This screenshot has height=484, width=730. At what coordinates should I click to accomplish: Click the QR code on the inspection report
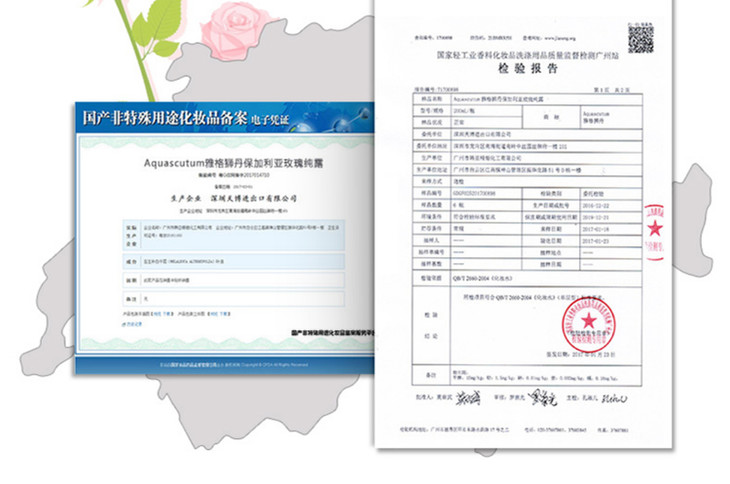click(x=641, y=39)
